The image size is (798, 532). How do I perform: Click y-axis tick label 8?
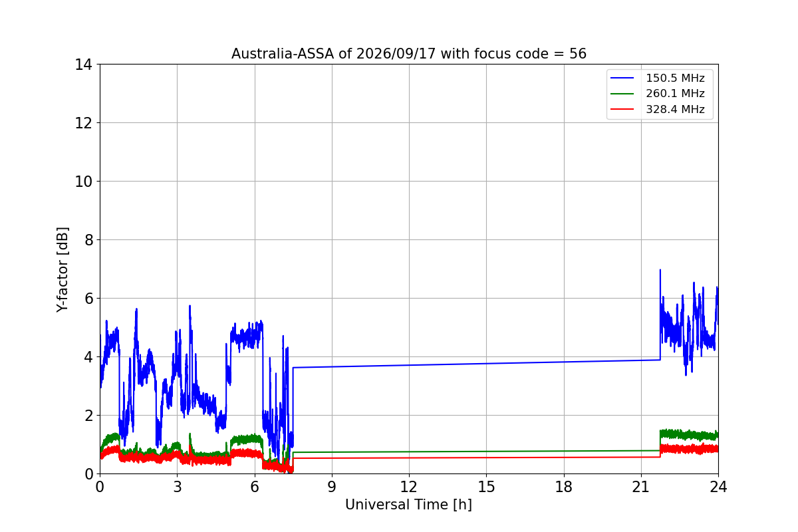[88, 240]
